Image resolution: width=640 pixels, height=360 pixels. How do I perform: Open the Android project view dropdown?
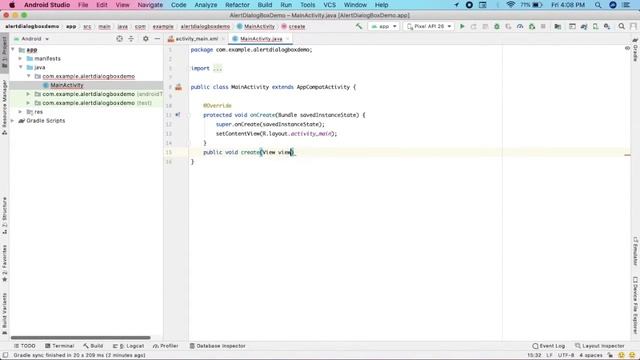tap(31, 39)
